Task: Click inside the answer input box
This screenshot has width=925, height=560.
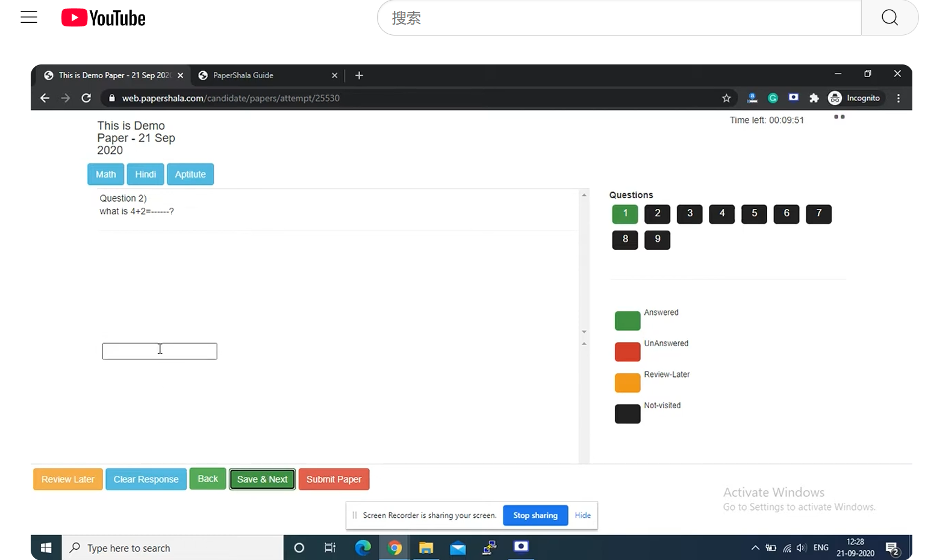Action: (160, 351)
